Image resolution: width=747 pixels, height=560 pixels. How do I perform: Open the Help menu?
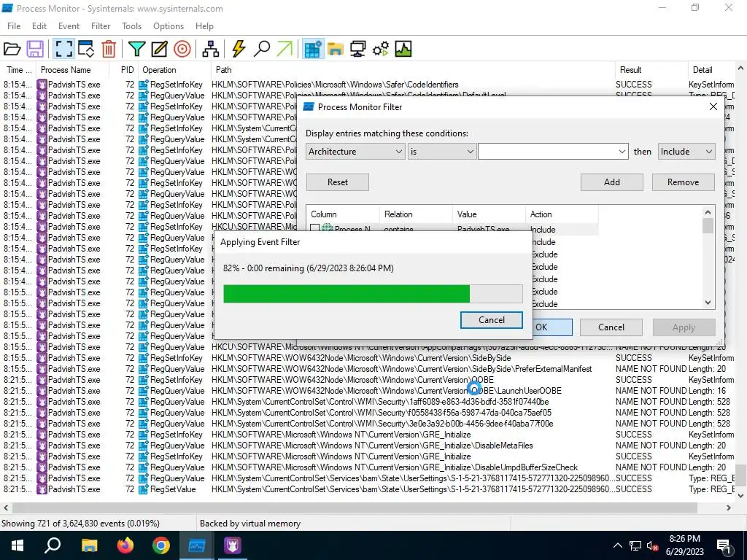pos(204,26)
